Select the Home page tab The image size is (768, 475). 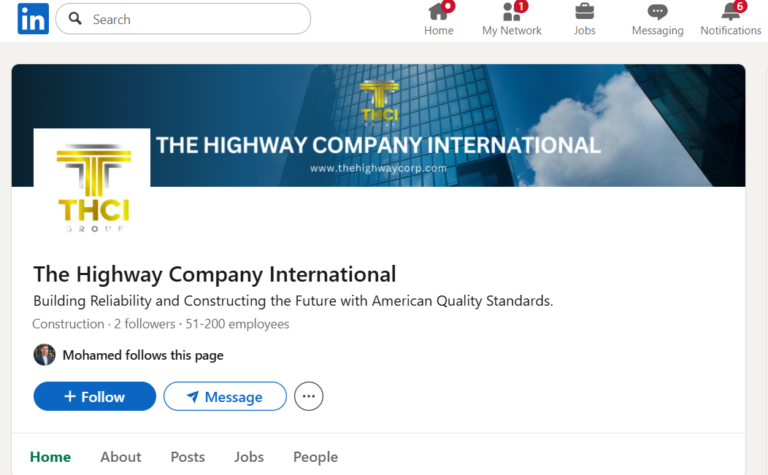click(50, 457)
